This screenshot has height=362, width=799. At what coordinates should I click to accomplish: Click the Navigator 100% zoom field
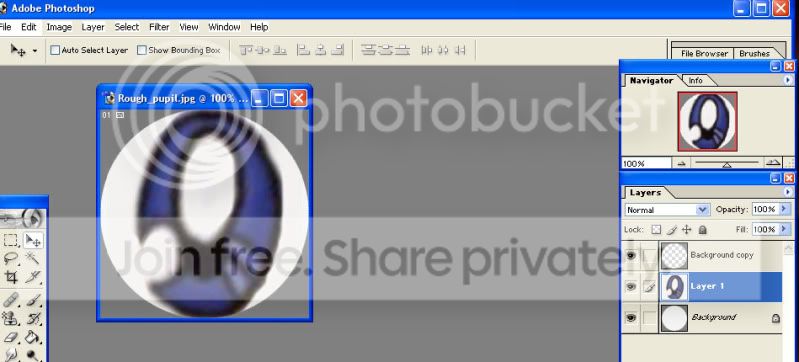[x=646, y=164]
